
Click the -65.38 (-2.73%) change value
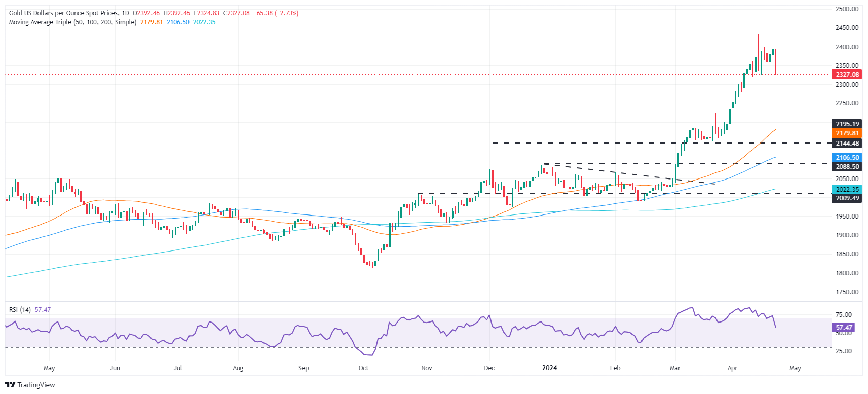point(276,13)
